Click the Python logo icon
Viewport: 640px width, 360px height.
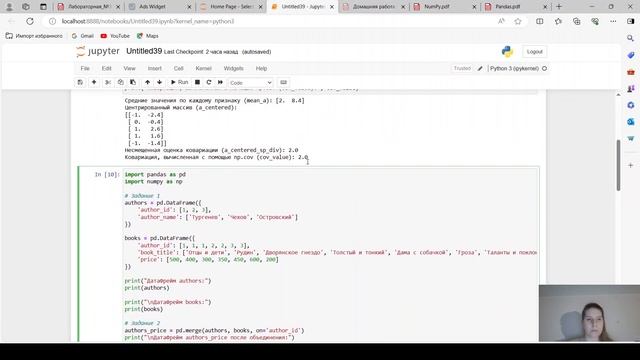pyautogui.click(x=507, y=52)
